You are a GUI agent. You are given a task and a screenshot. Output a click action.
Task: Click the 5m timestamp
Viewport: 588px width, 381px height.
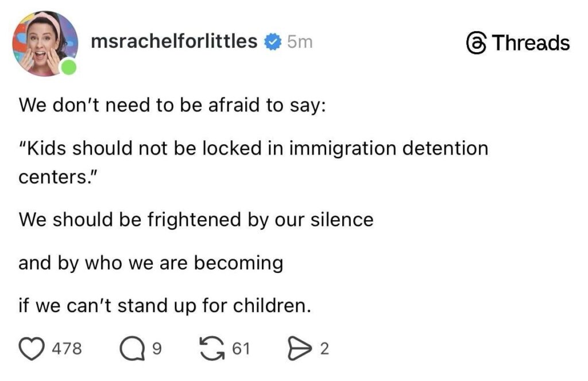[x=299, y=41]
